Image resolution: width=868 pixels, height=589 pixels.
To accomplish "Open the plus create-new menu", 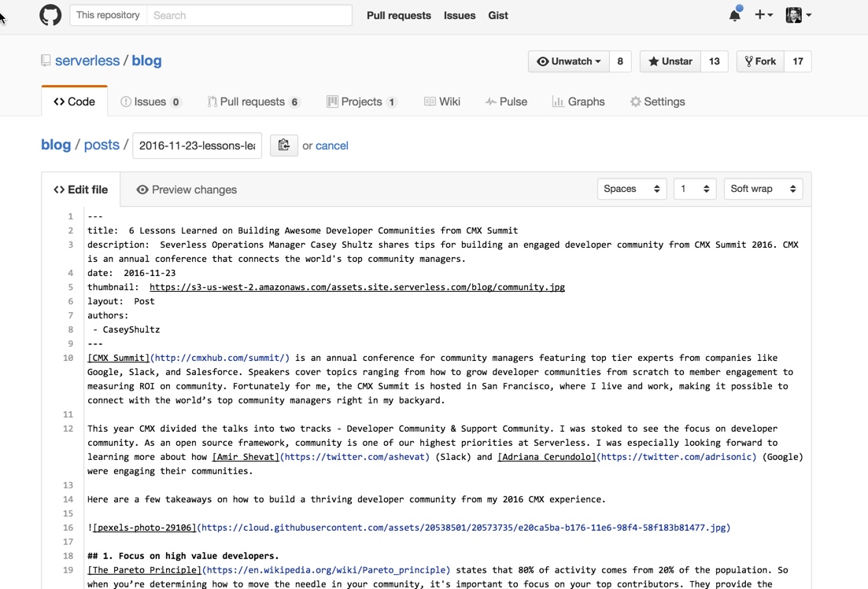I will pyautogui.click(x=763, y=15).
